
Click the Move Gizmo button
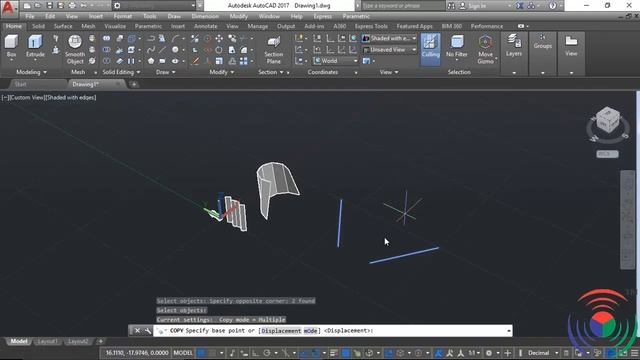[485, 49]
